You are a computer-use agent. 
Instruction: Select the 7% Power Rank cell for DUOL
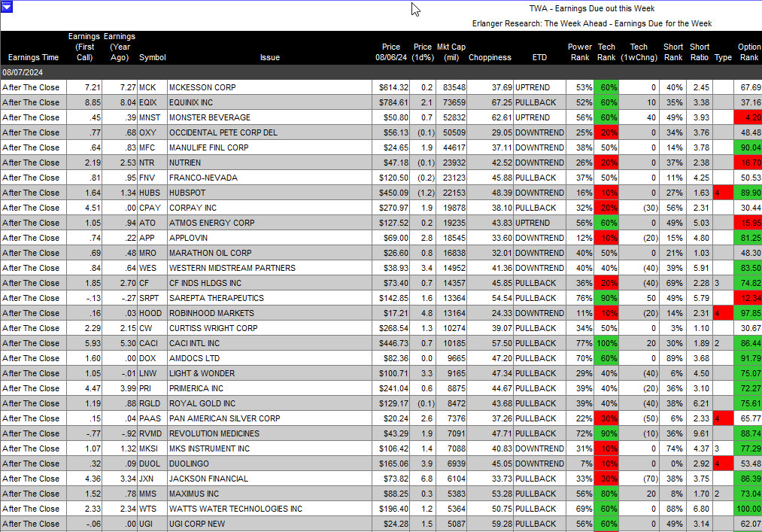580,464
